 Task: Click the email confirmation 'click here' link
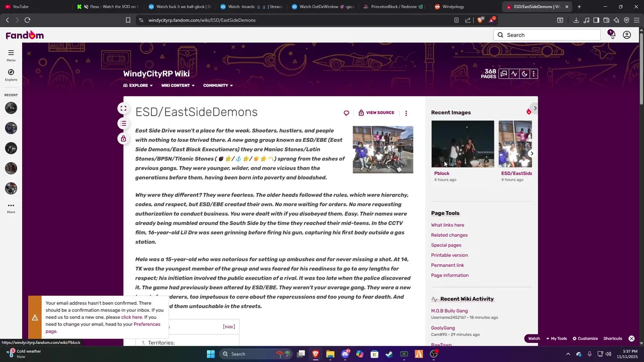click(131, 317)
